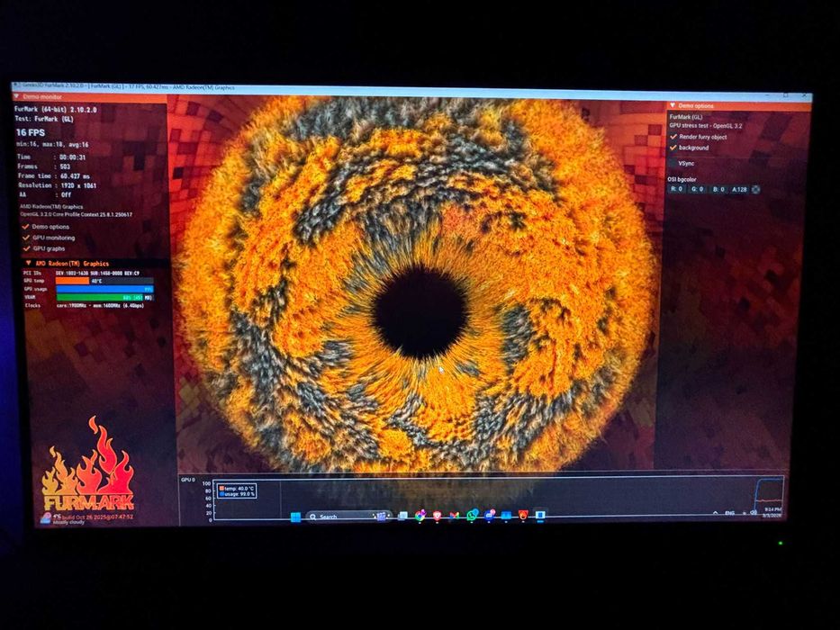Enable the VSync checkbox
This screenshot has height=630, width=840.
point(673,164)
